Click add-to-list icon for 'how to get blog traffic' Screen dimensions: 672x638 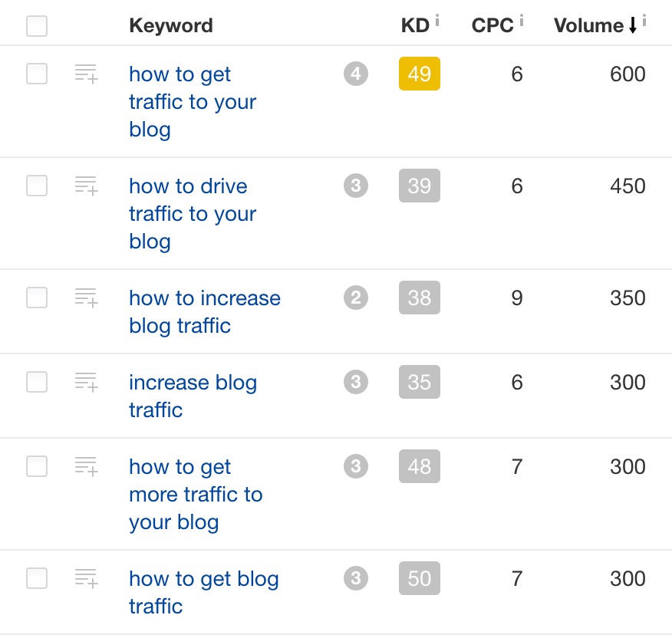86,578
